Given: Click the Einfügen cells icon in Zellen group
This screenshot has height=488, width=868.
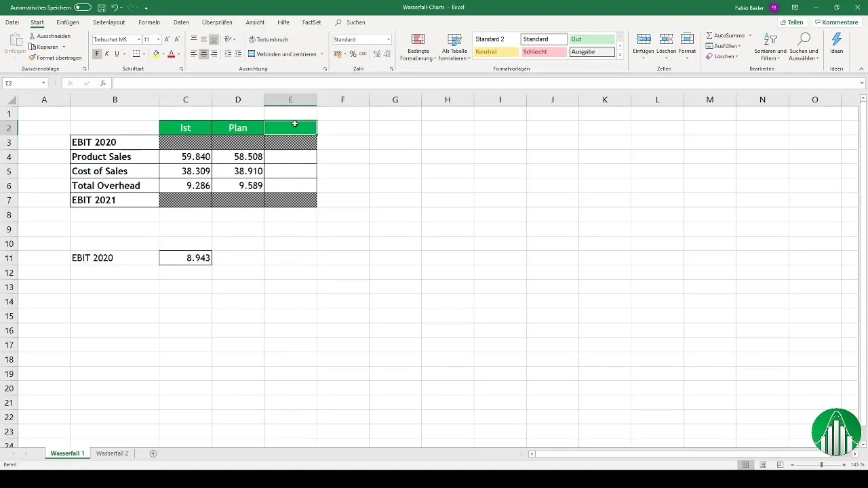Looking at the screenshot, I should click(x=644, y=39).
